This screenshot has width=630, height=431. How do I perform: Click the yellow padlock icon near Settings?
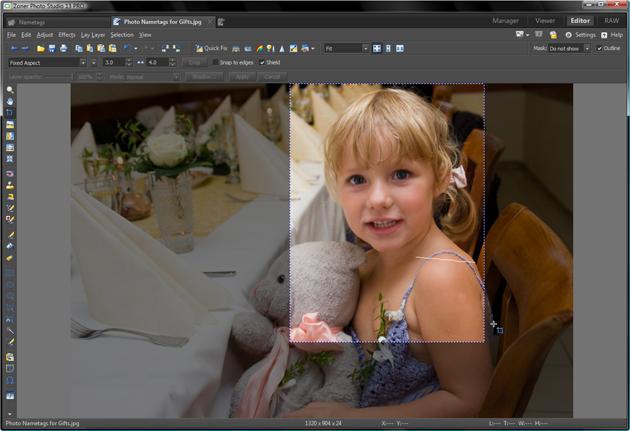pos(553,35)
